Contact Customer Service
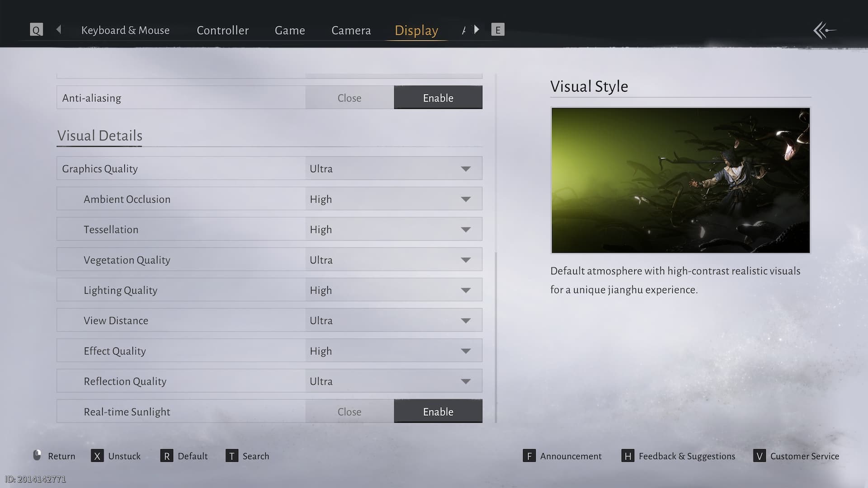The width and height of the screenshot is (868, 488). pyautogui.click(x=804, y=456)
